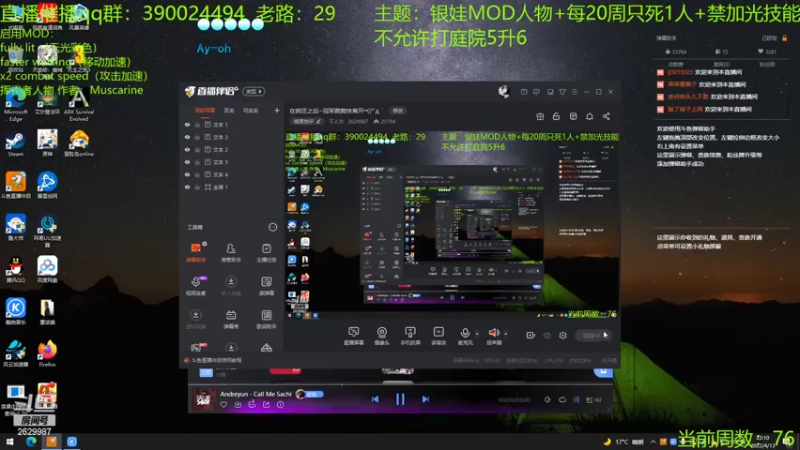Collapse the 工具箱 toolbox panel
Image resolution: width=800 pixels, height=450 pixels.
(x=272, y=227)
